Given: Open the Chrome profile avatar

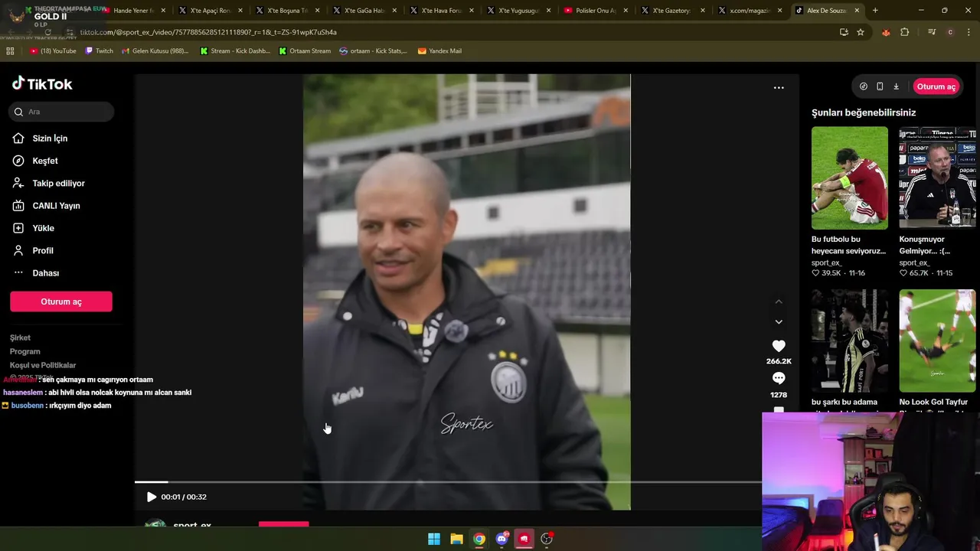Looking at the screenshot, I should (x=950, y=32).
